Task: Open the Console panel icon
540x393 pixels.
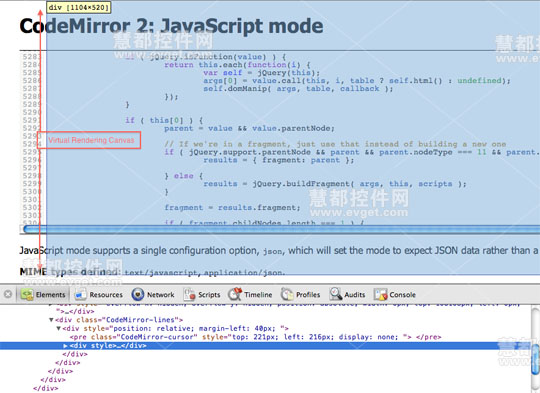Action: point(381,294)
